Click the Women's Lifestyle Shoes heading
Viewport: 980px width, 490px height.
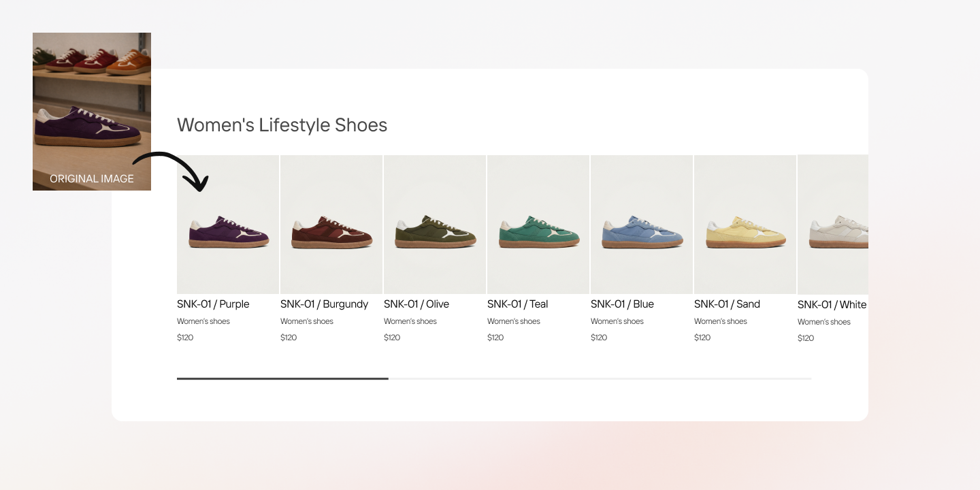pyautogui.click(x=282, y=125)
